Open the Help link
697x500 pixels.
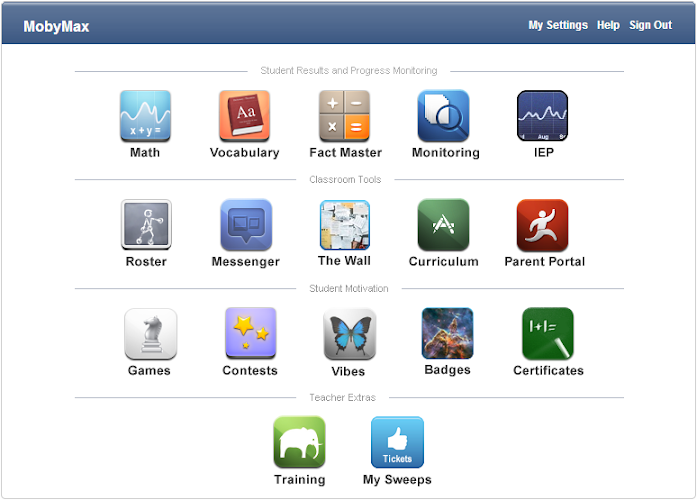tap(608, 25)
